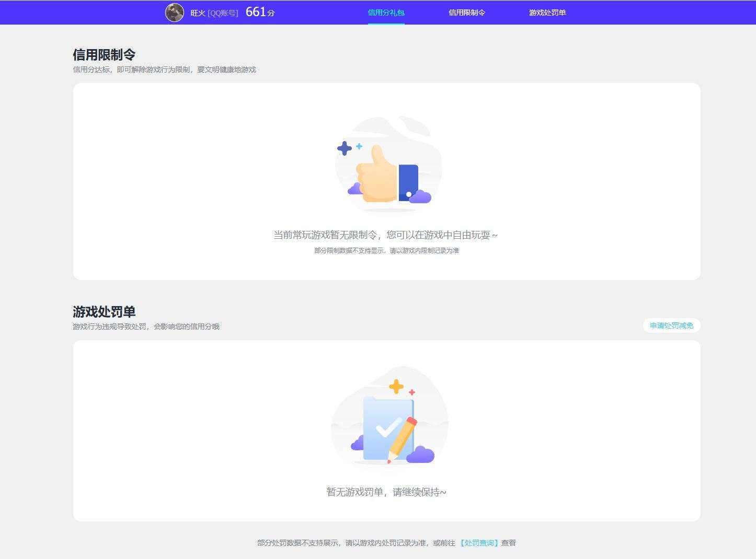Viewport: 756px width, 559px height.
Task: Switch to the 信用限制令 tab
Action: 467,13
